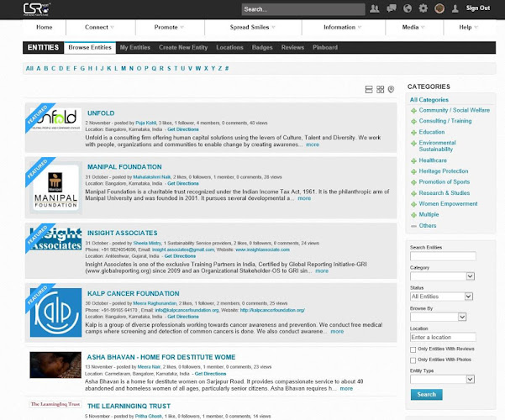
Task: Open poster Puja Kohli profile link
Action: (x=145, y=123)
